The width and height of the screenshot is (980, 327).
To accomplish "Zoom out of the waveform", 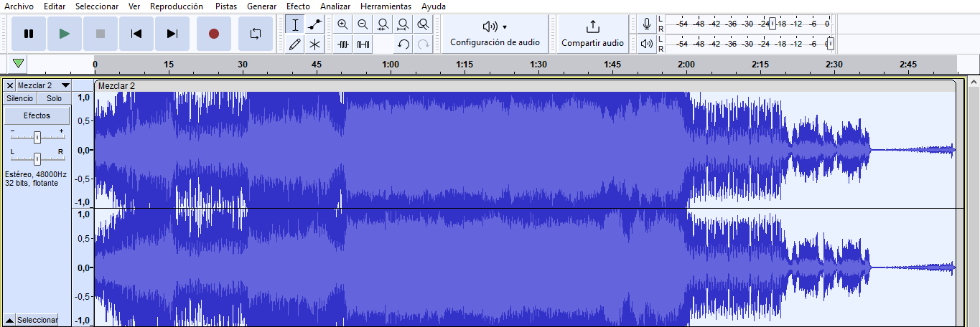I will [x=363, y=24].
